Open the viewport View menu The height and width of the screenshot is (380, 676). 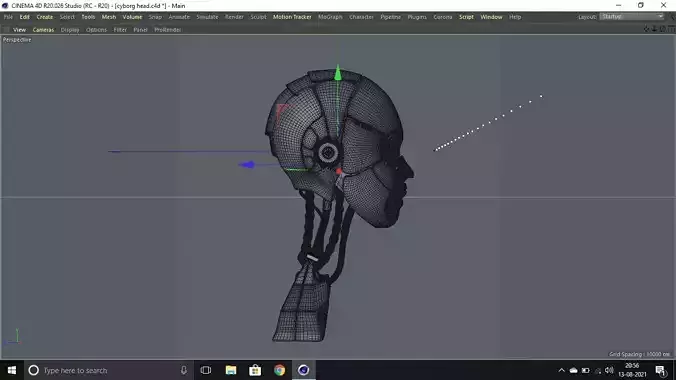click(19, 30)
